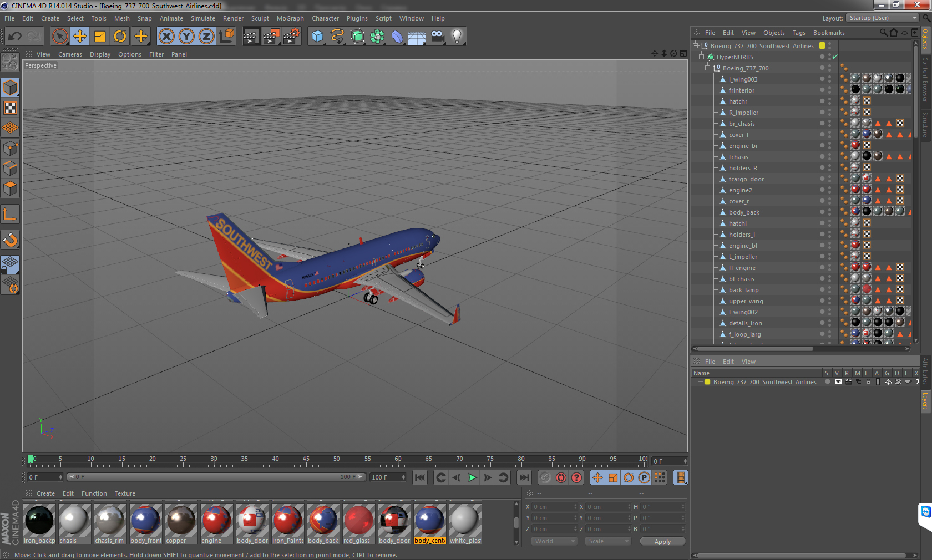
Task: Select the Live Selection tool
Action: click(x=59, y=37)
